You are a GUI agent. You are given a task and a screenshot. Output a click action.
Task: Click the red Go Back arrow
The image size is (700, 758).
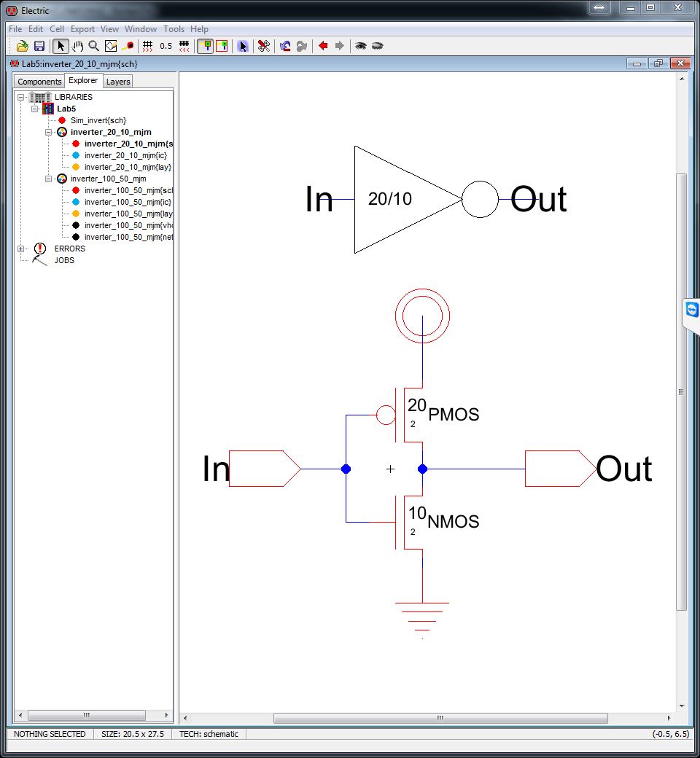[x=323, y=46]
